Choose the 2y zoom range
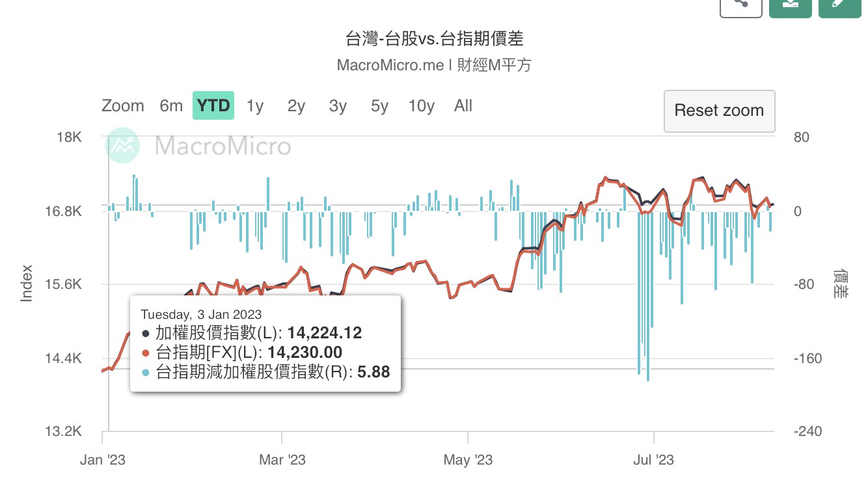868x488 pixels. 296,106
